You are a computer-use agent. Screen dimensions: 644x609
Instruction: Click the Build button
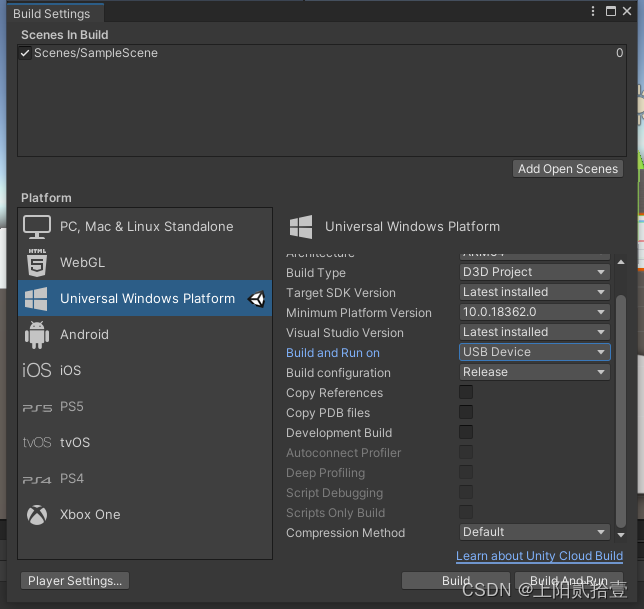point(455,581)
